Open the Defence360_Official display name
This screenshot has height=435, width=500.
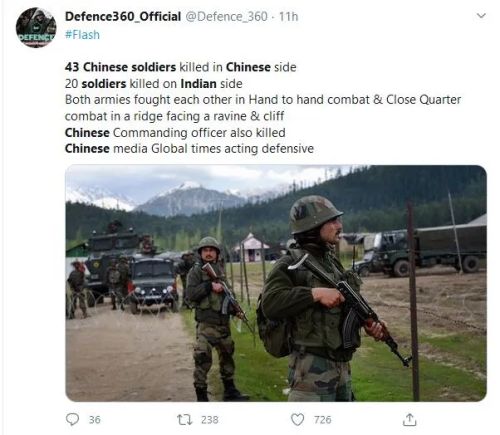click(123, 16)
